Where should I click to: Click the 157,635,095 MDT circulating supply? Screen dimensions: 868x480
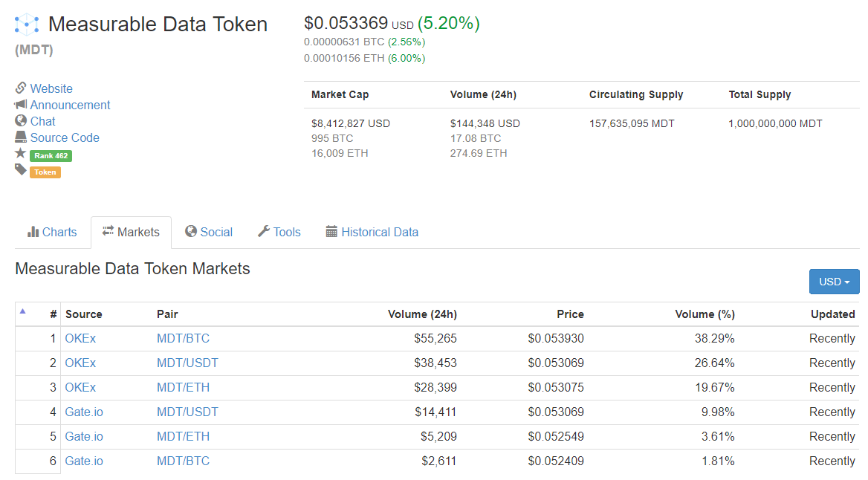(632, 123)
